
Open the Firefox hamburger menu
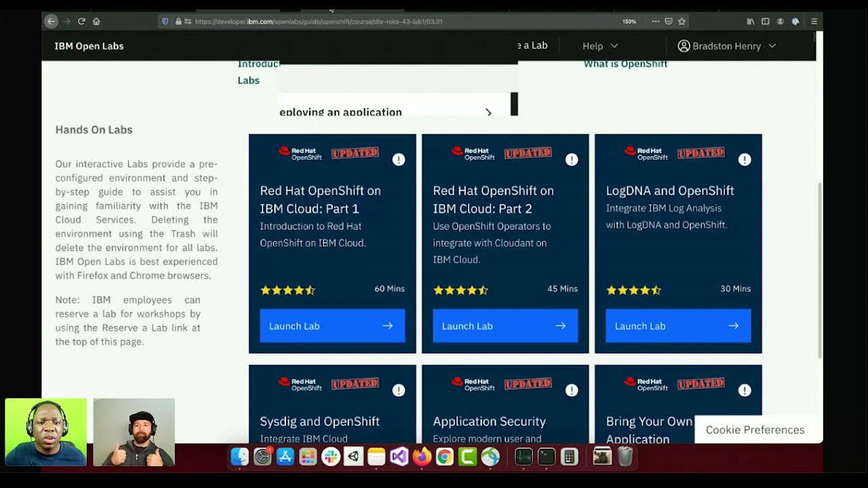tap(814, 22)
